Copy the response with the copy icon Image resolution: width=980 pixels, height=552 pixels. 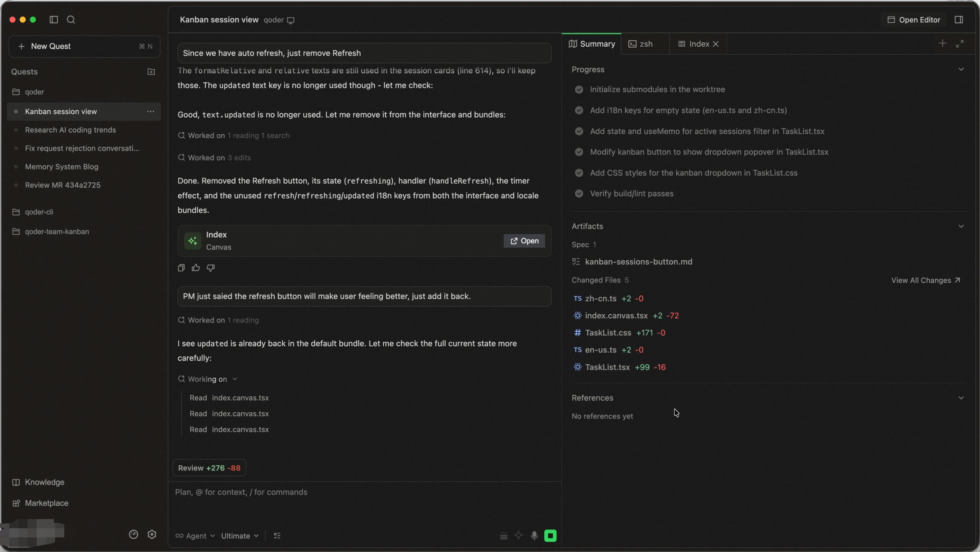[x=181, y=268]
